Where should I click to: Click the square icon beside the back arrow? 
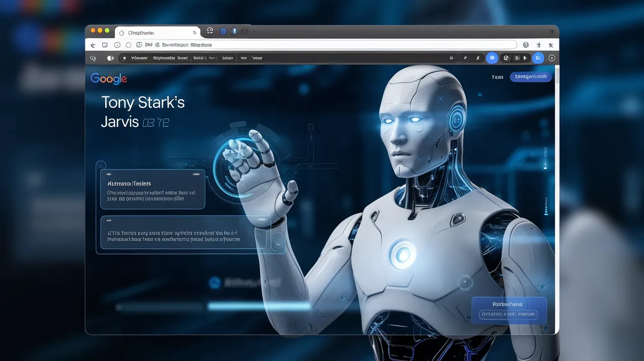tap(105, 45)
